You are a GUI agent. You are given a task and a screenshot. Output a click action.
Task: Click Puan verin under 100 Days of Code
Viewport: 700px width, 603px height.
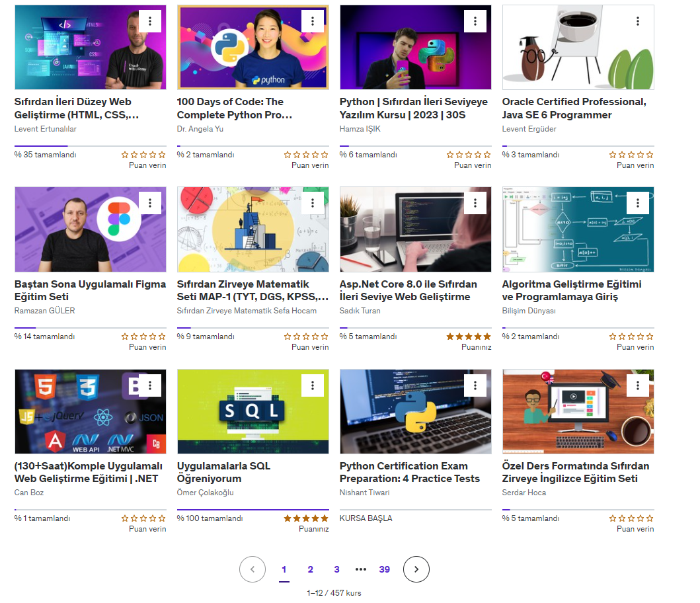pyautogui.click(x=310, y=165)
